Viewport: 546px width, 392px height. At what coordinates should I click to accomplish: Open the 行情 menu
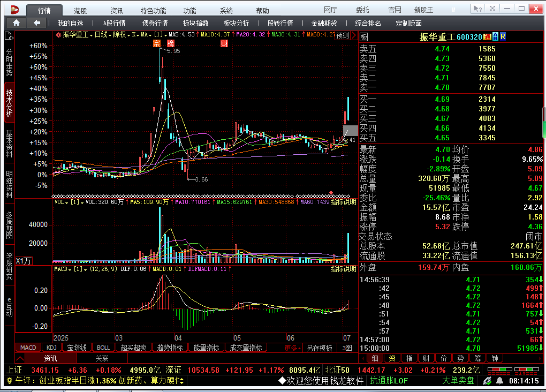44,11
